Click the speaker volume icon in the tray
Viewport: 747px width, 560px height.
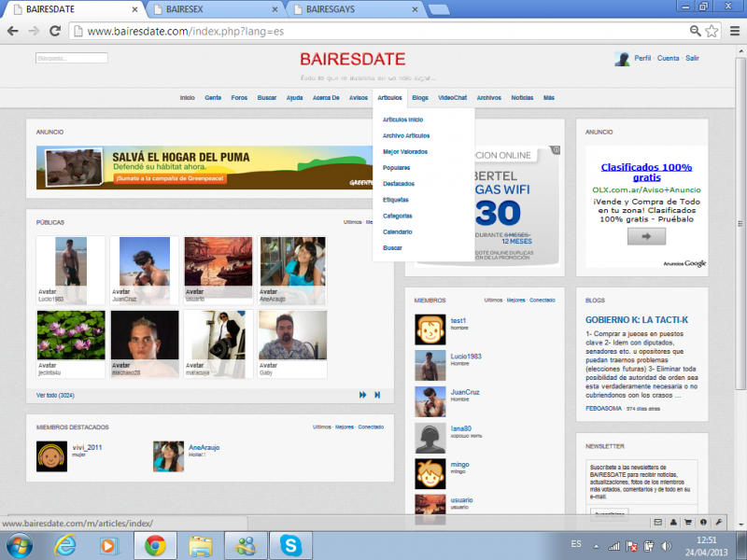click(667, 546)
